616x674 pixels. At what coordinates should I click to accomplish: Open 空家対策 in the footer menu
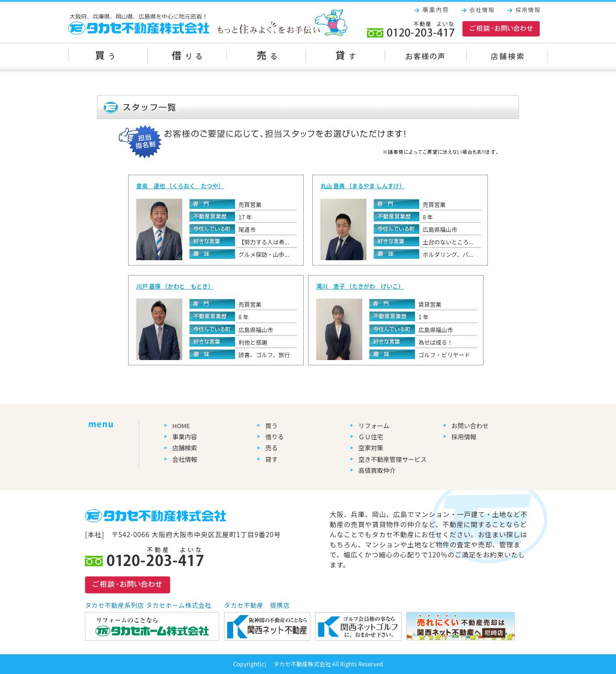tap(371, 448)
